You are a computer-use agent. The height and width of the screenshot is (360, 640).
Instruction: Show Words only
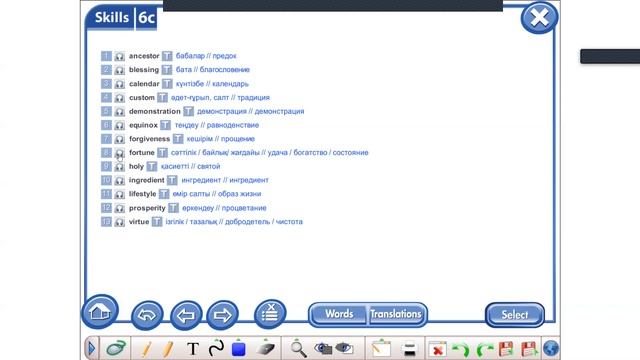point(338,314)
